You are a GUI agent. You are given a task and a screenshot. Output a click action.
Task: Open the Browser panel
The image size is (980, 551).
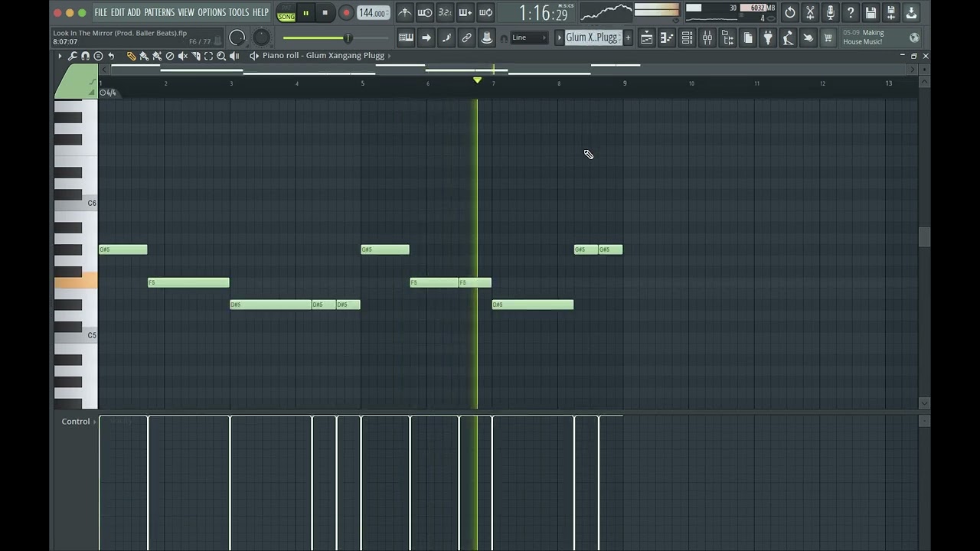click(x=727, y=37)
